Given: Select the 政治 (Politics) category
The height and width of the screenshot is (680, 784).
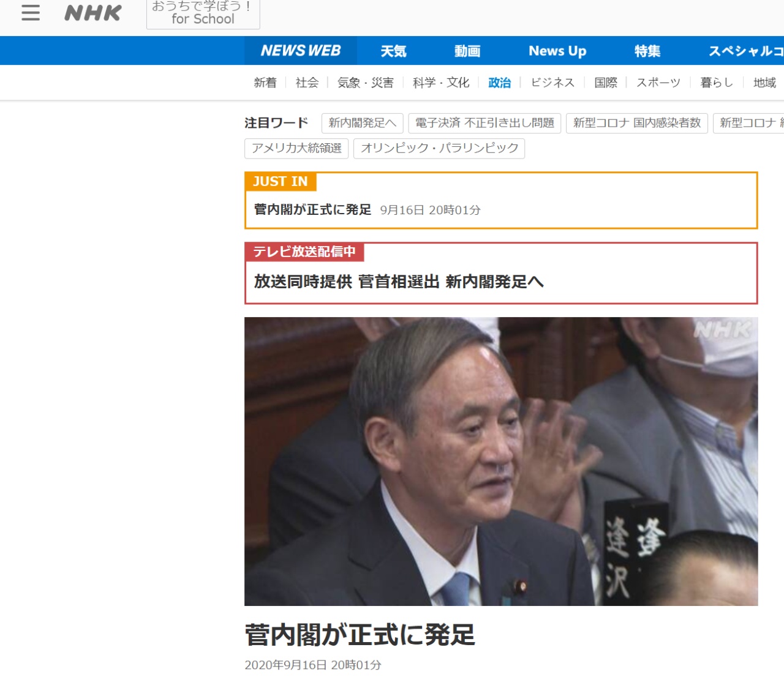Looking at the screenshot, I should pyautogui.click(x=500, y=82).
